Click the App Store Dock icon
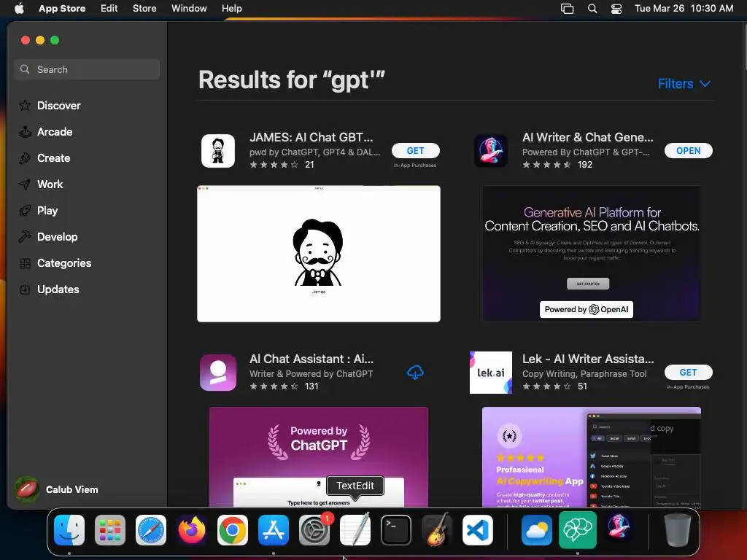 (274, 529)
